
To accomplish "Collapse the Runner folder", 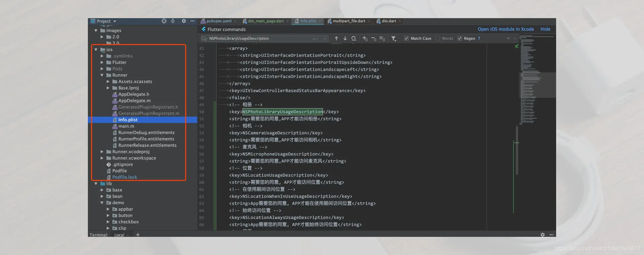I will [102, 75].
